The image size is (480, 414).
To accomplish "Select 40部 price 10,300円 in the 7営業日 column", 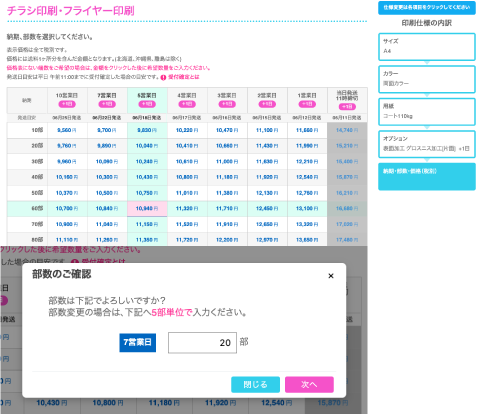I will [107, 177].
